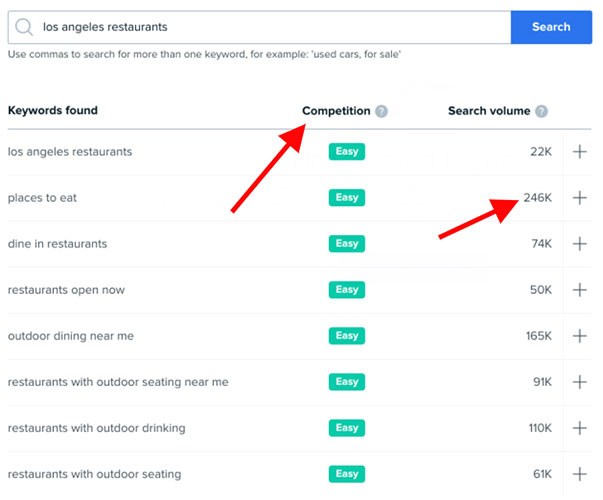603x500 pixels.
Task: Click the Easy badge for 'outdoor dining near me'
Action: click(x=346, y=336)
